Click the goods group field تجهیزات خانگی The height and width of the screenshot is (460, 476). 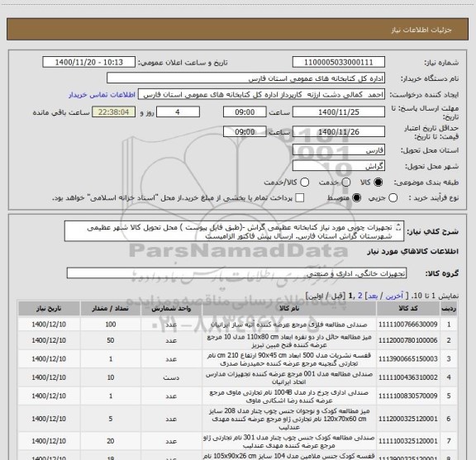(x=236, y=273)
